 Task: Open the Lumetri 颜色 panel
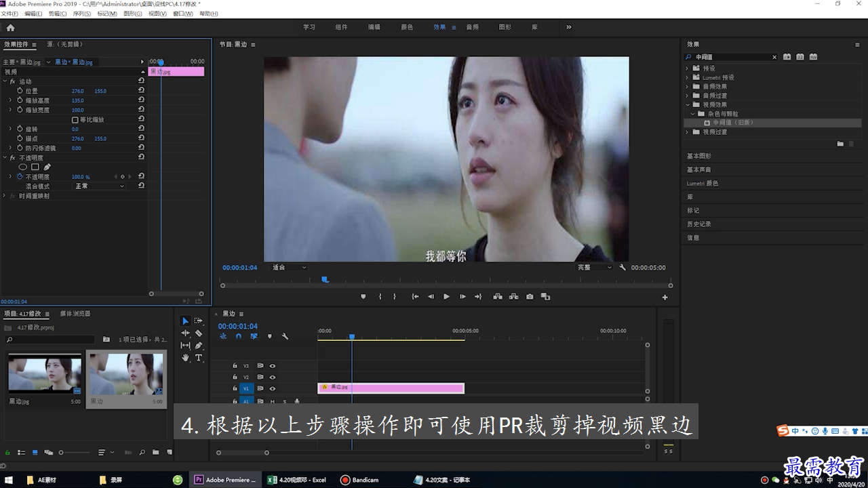[x=703, y=183]
